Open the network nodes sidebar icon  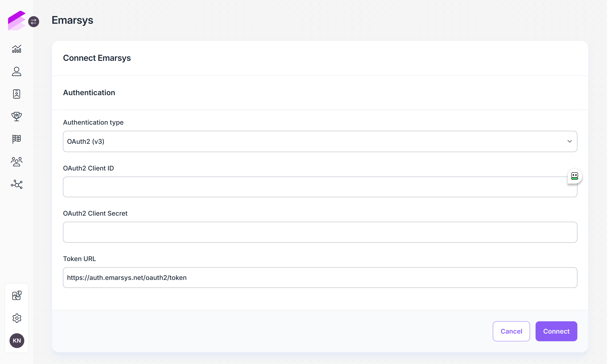coord(17,184)
